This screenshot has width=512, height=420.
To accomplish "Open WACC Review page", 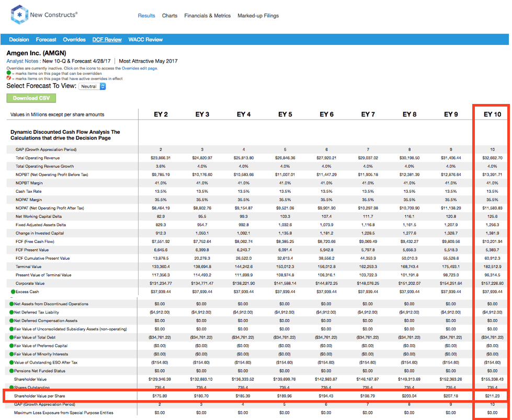I will (x=145, y=40).
